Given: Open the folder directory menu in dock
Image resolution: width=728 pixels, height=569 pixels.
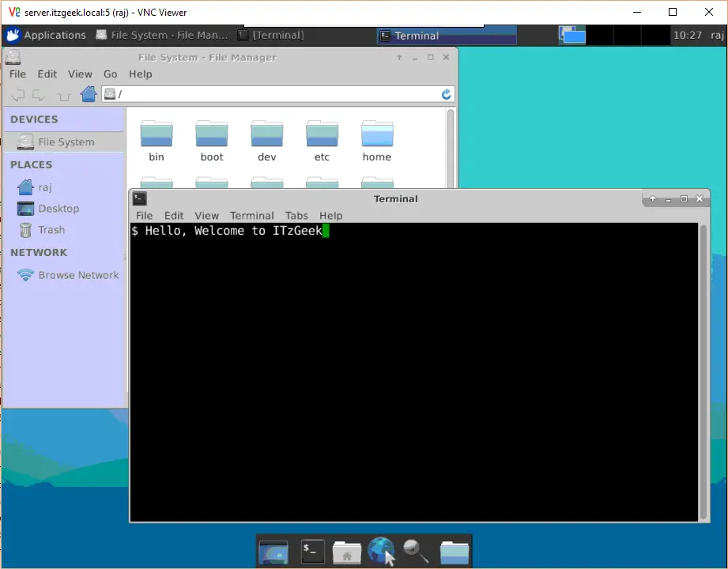Looking at the screenshot, I should [454, 552].
